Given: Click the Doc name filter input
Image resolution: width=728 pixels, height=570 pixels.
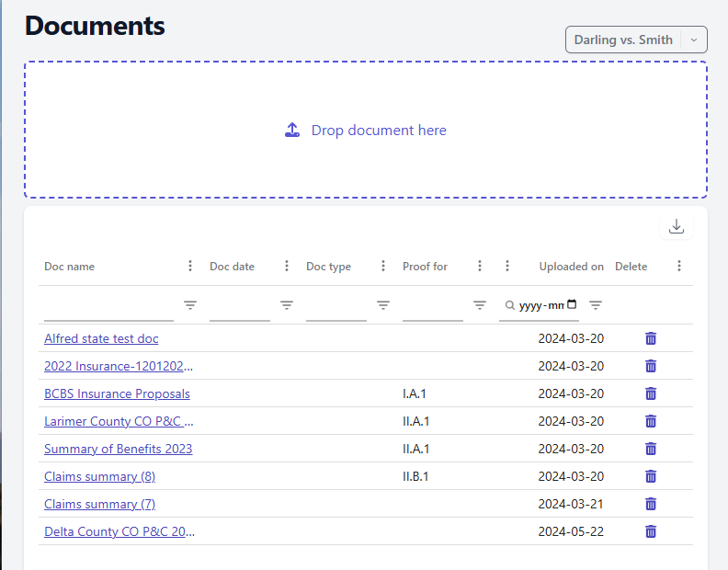Looking at the screenshot, I should pyautogui.click(x=108, y=306).
